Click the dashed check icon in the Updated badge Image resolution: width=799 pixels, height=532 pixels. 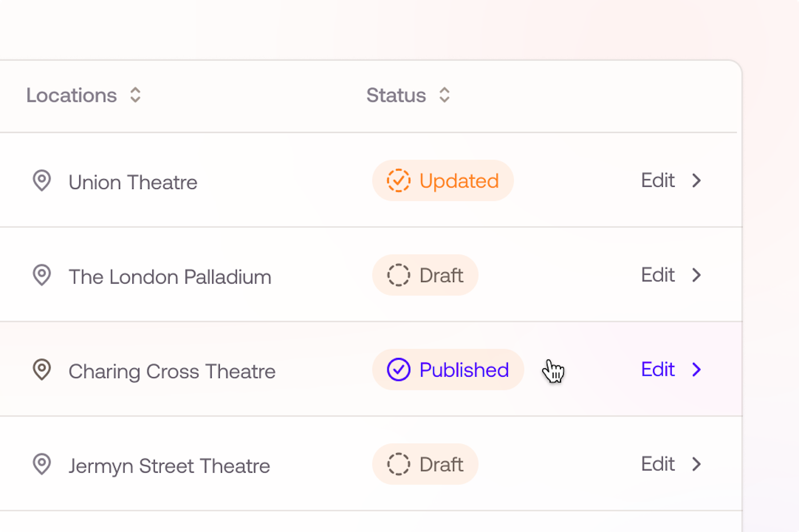(398, 181)
